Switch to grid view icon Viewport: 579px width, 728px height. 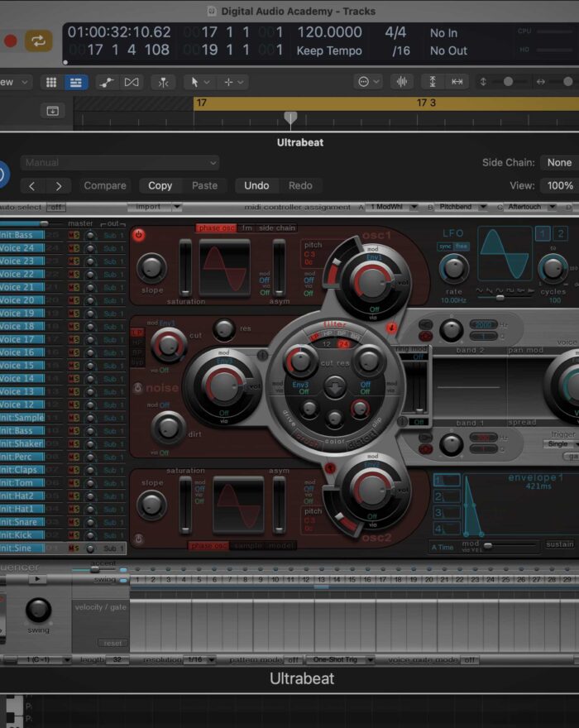tap(51, 82)
